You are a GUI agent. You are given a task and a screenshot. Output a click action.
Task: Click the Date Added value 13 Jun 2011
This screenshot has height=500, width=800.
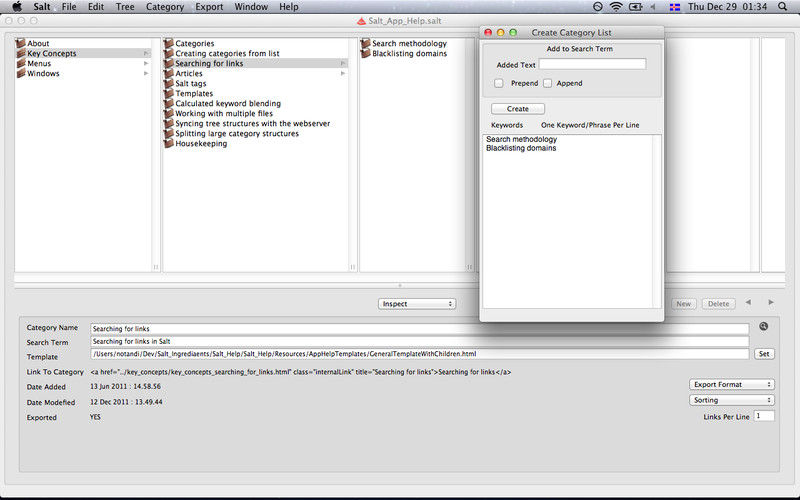point(126,386)
